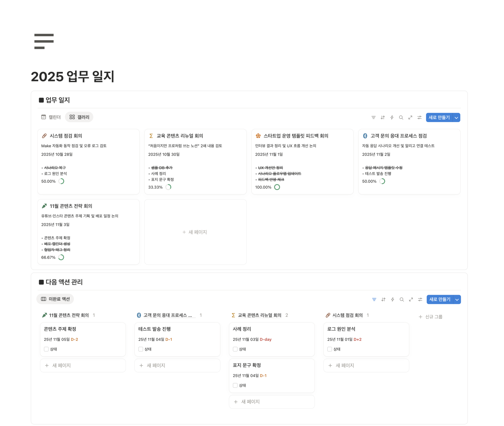Expand 업무 일지 database to full page
504x426 pixels.
click(410, 118)
